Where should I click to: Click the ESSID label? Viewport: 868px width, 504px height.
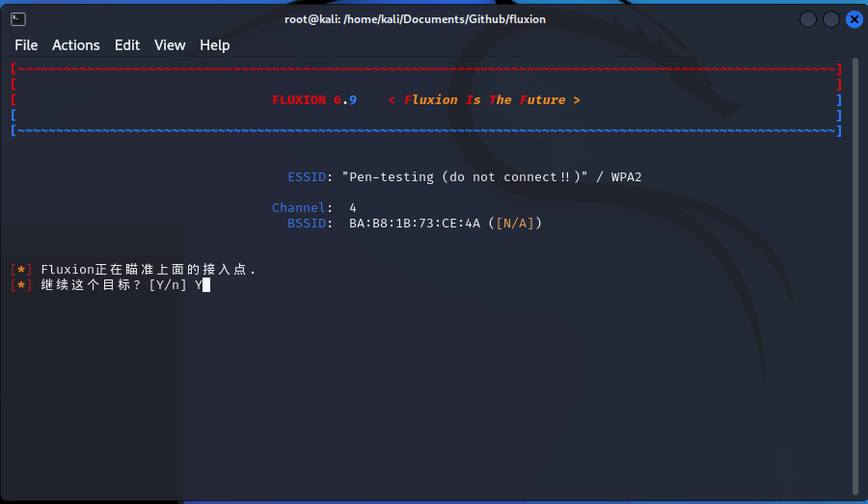307,177
